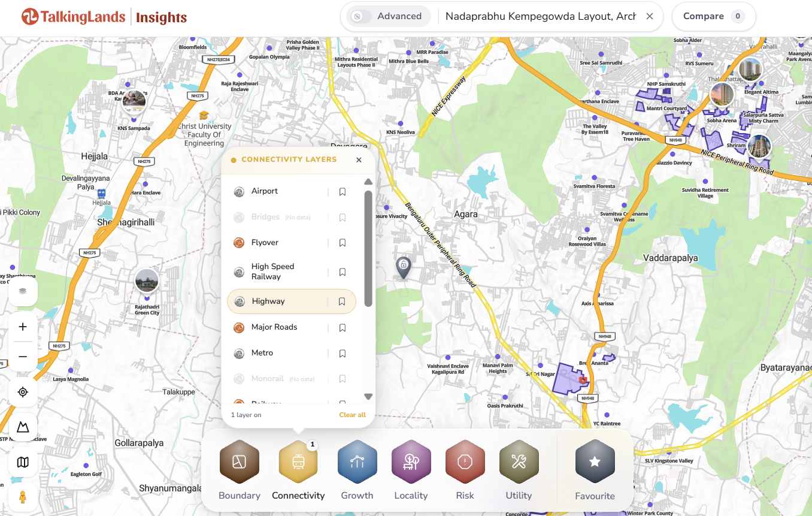Open the Utility layers hexagon
This screenshot has width=812, height=516.
click(x=519, y=461)
